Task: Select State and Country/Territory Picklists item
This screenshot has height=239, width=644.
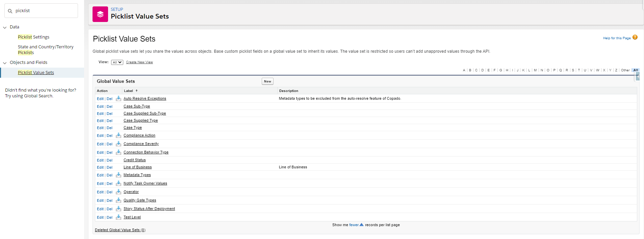Action: click(45, 50)
